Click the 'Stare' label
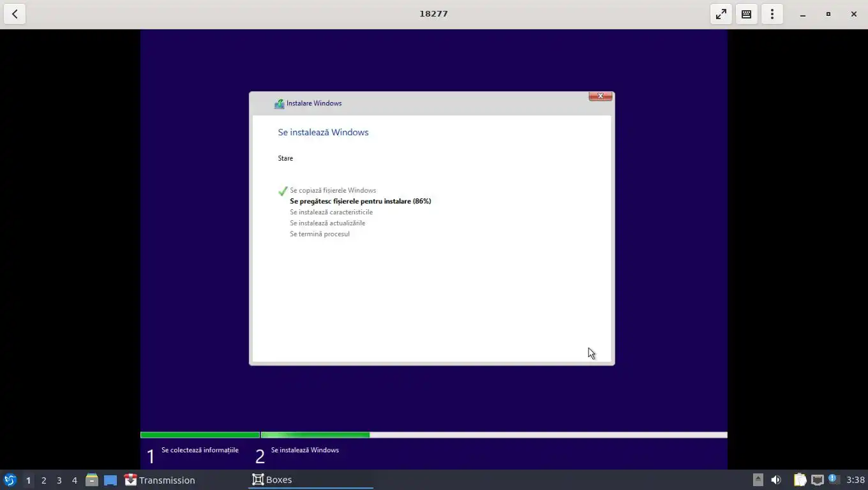 [285, 158]
